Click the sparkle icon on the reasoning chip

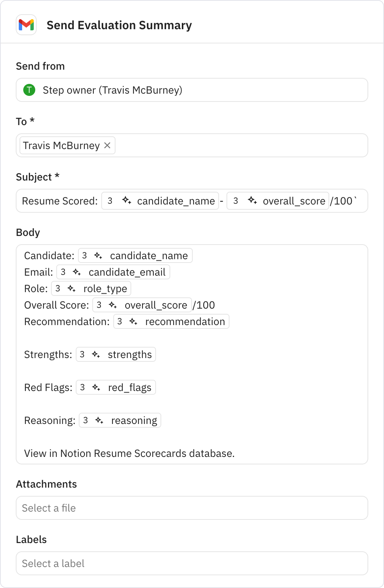pyautogui.click(x=99, y=420)
